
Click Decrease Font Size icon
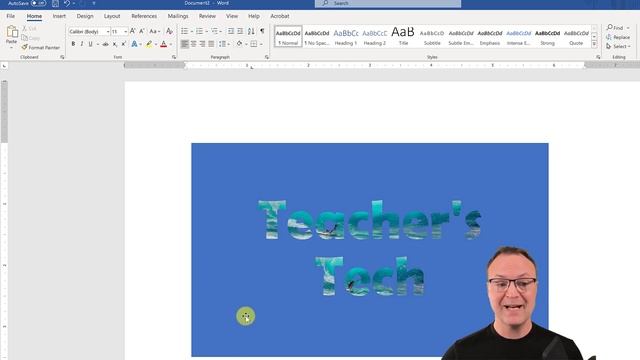point(142,31)
